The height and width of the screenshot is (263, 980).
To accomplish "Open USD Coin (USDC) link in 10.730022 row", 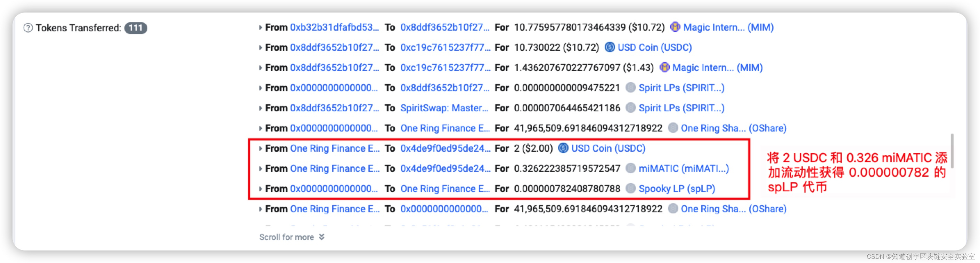I will pyautogui.click(x=654, y=48).
